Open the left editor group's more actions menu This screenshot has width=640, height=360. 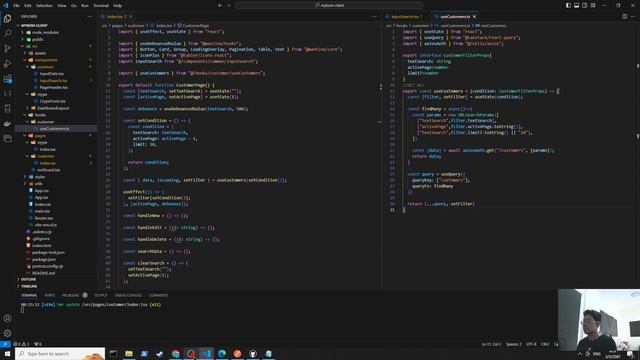coord(374,17)
